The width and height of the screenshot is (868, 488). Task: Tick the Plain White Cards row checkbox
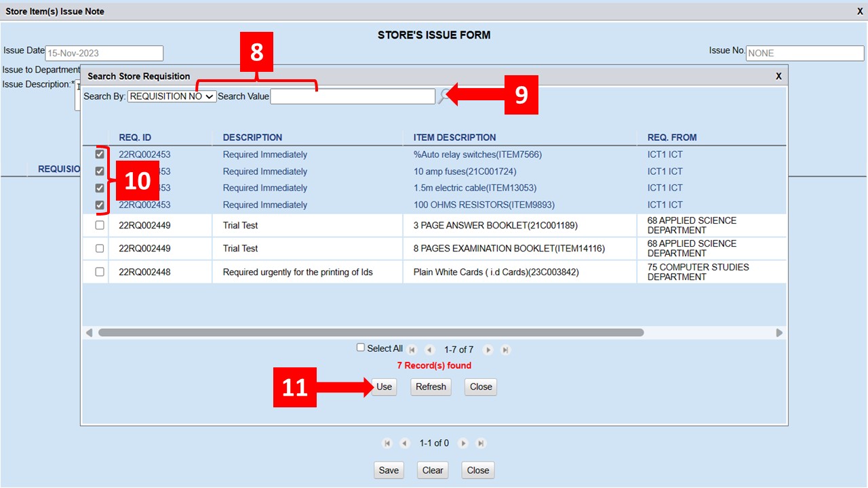(x=100, y=272)
